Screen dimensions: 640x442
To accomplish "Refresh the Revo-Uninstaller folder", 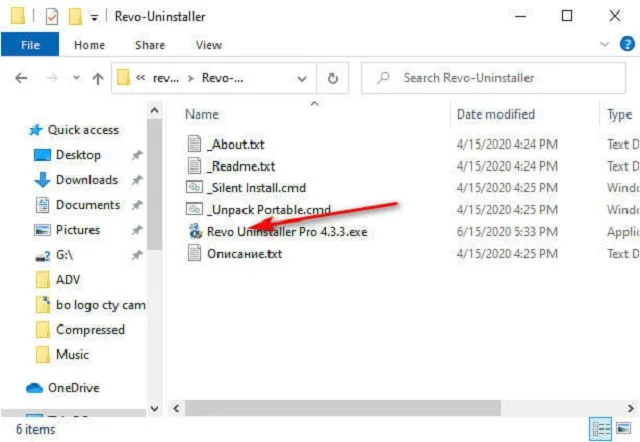I will [x=333, y=78].
